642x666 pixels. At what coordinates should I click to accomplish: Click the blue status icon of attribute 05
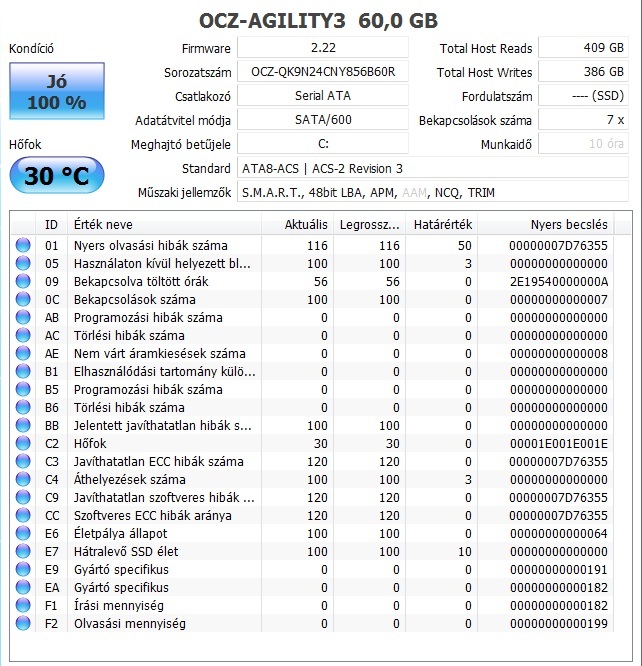[x=23, y=263]
